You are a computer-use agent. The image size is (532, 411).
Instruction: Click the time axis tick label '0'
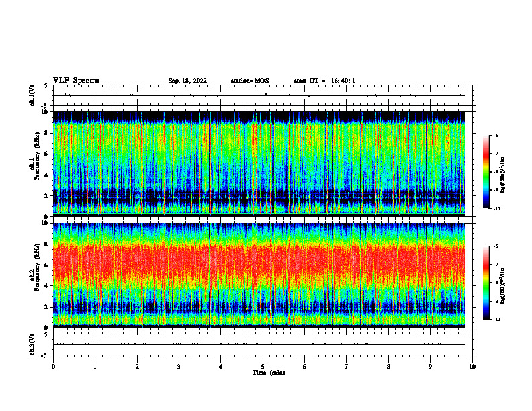[x=53, y=367]
